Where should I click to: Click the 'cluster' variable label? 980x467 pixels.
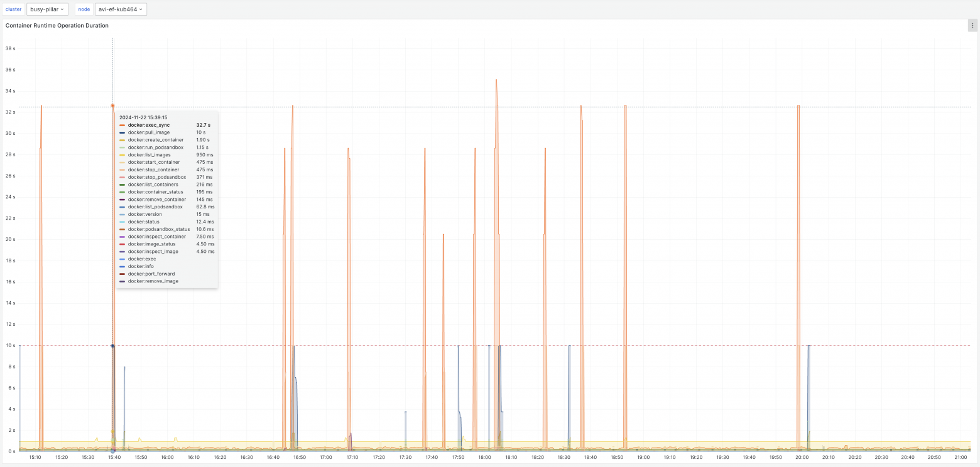13,9
